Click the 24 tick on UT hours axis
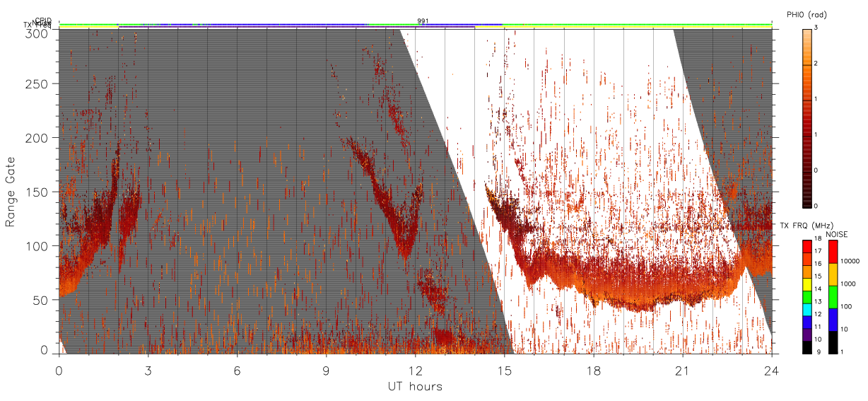 click(772, 369)
